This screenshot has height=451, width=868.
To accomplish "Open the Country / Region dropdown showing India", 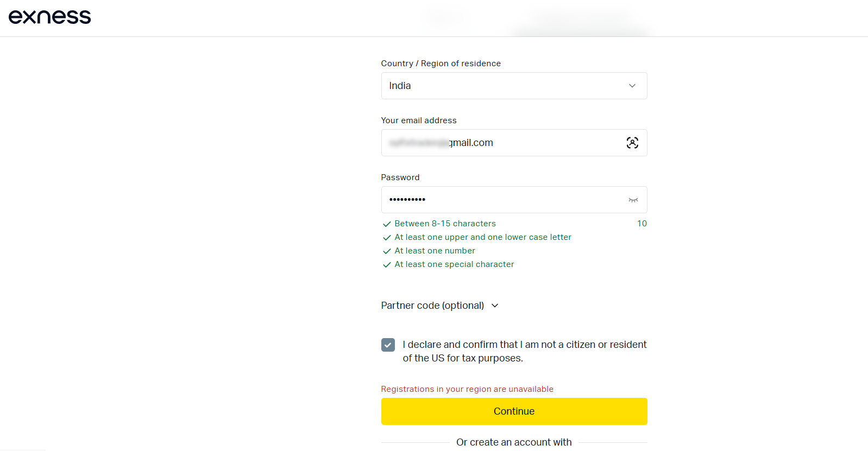I will click(514, 86).
